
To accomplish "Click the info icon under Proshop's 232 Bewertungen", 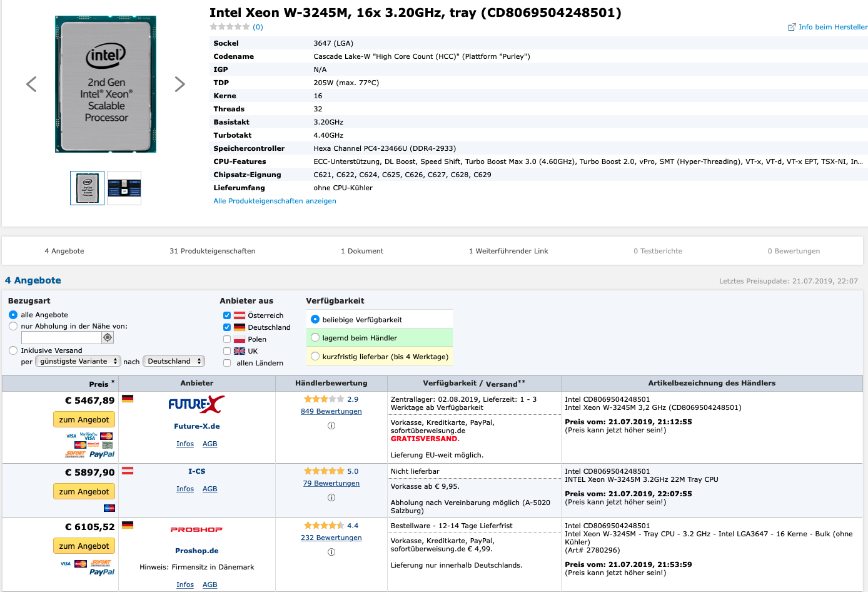I will pyautogui.click(x=331, y=552).
